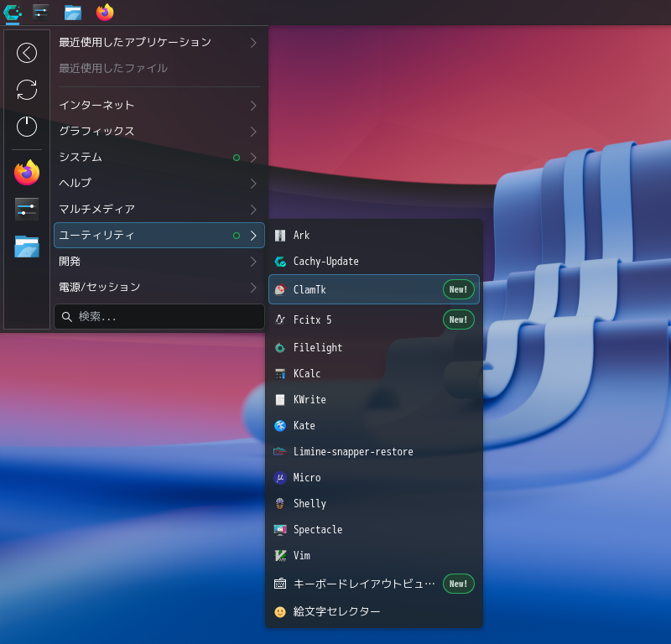Open Spectacle by its label
The image size is (671, 644).
pos(318,530)
